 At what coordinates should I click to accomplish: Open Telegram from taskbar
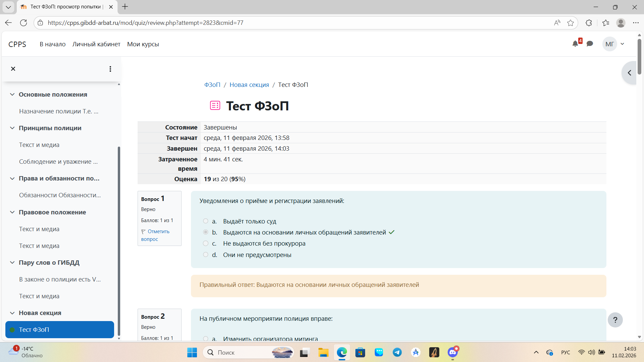click(x=397, y=352)
